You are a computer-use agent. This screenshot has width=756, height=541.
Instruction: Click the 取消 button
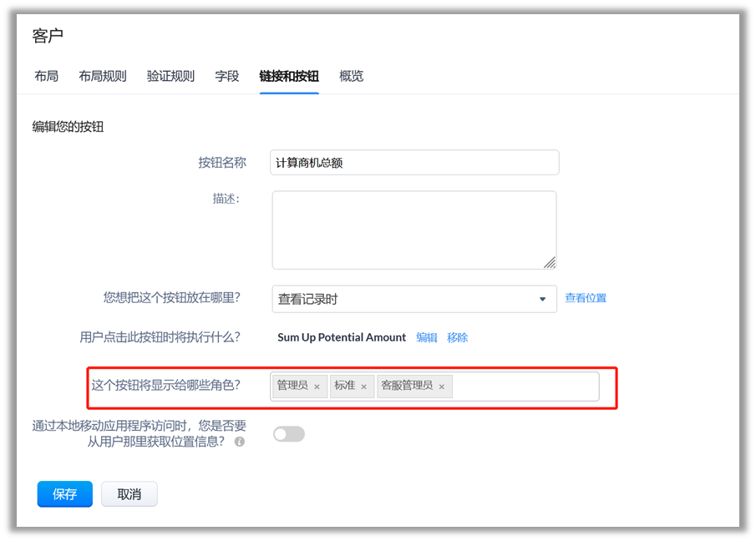[129, 494]
